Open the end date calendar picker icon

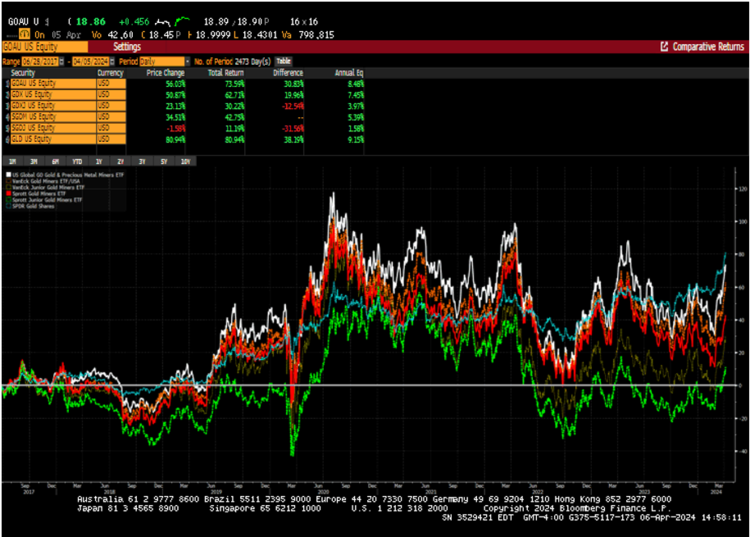112,61
